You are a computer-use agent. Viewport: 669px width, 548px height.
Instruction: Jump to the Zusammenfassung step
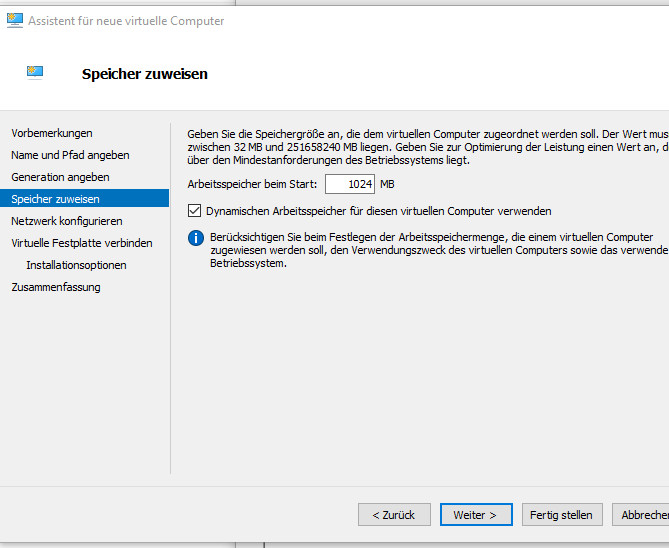56,287
